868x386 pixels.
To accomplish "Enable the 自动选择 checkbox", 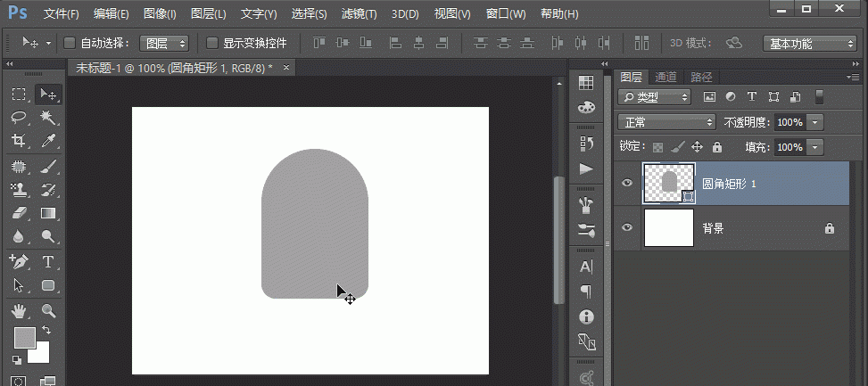I will [x=70, y=43].
